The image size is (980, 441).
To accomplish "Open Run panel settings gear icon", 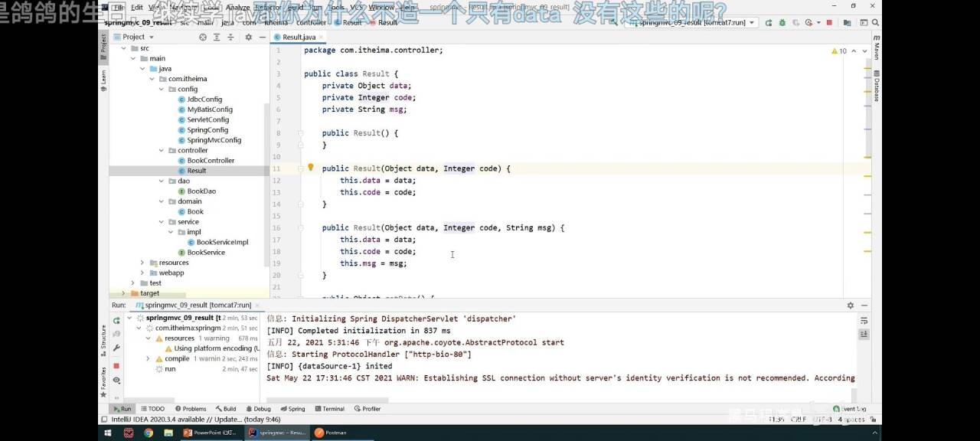I will (851, 305).
